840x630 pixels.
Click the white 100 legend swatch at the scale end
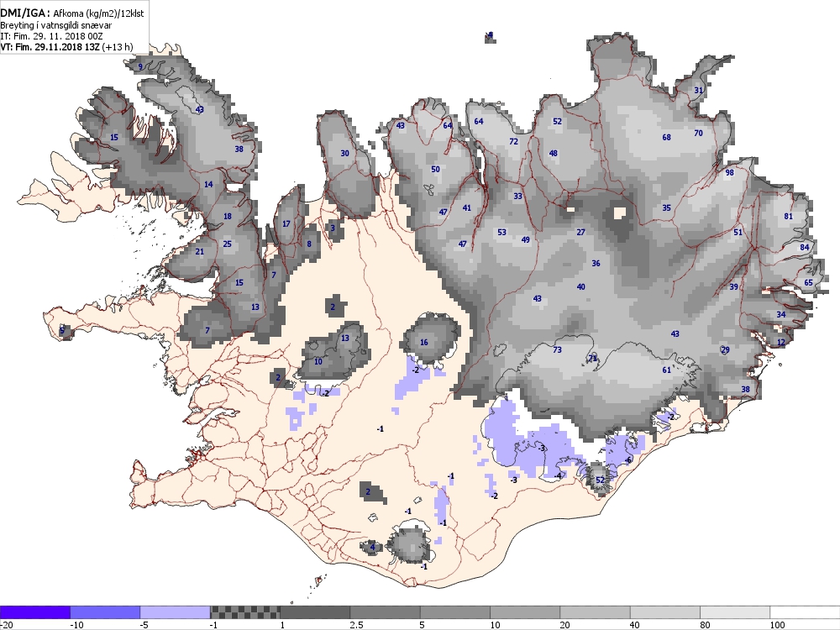point(805,612)
